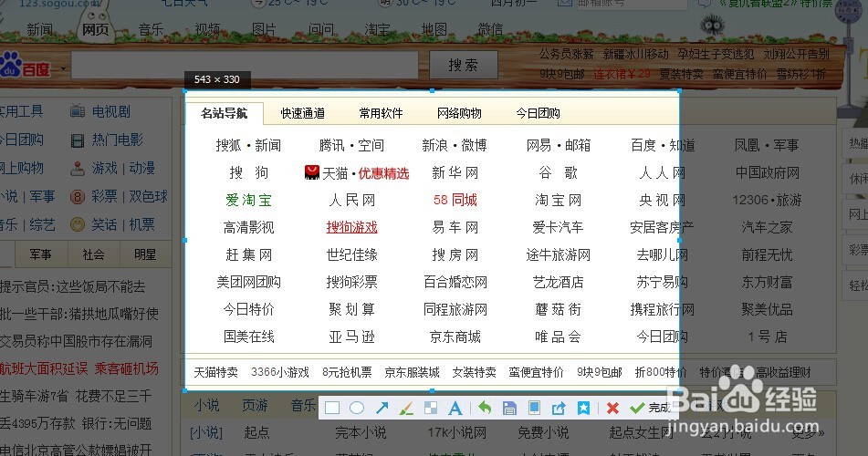Select the 图片 top navigation item

click(x=264, y=29)
